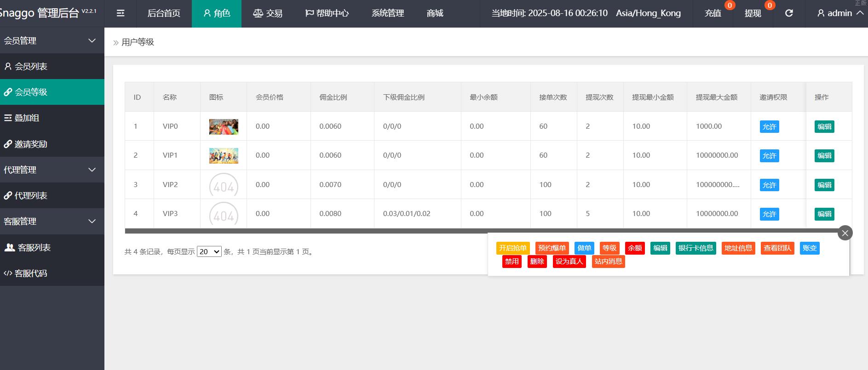Open 充值 recharge notifications
The width and height of the screenshot is (868, 370).
(x=713, y=13)
